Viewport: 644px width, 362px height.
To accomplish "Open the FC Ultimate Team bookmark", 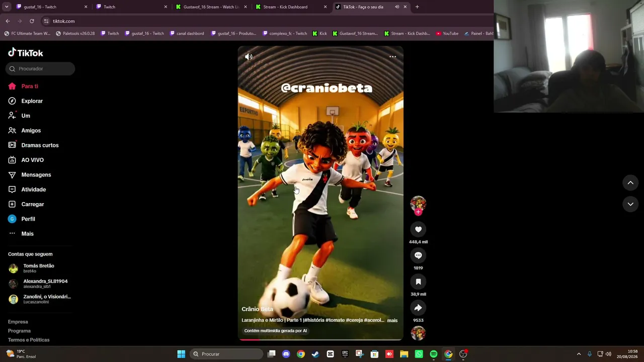I will tap(27, 34).
